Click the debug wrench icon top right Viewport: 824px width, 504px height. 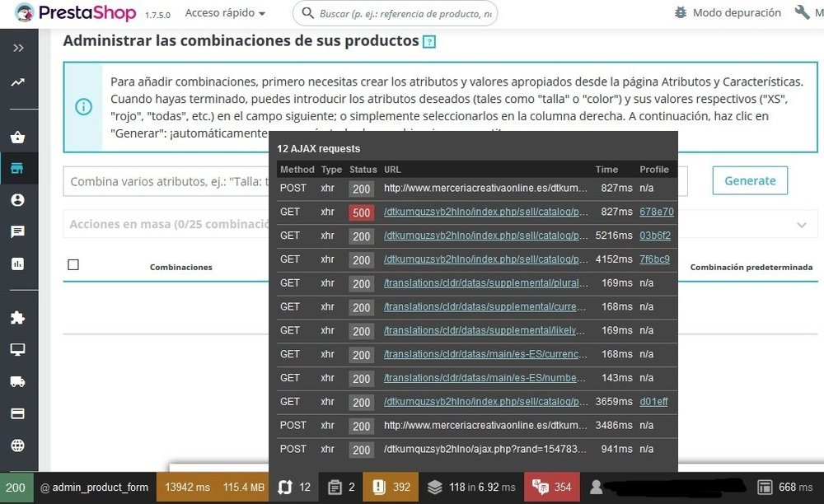tap(801, 12)
